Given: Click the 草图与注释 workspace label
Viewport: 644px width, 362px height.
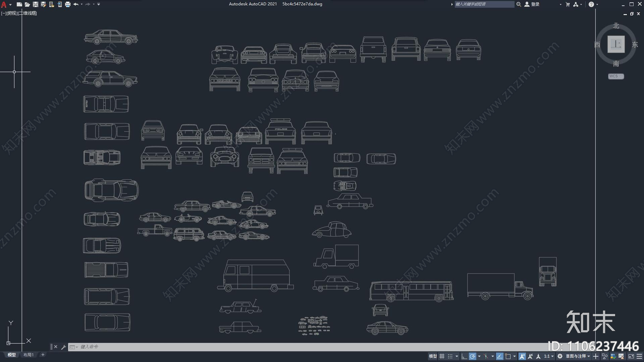Looking at the screenshot, I should pos(576,356).
